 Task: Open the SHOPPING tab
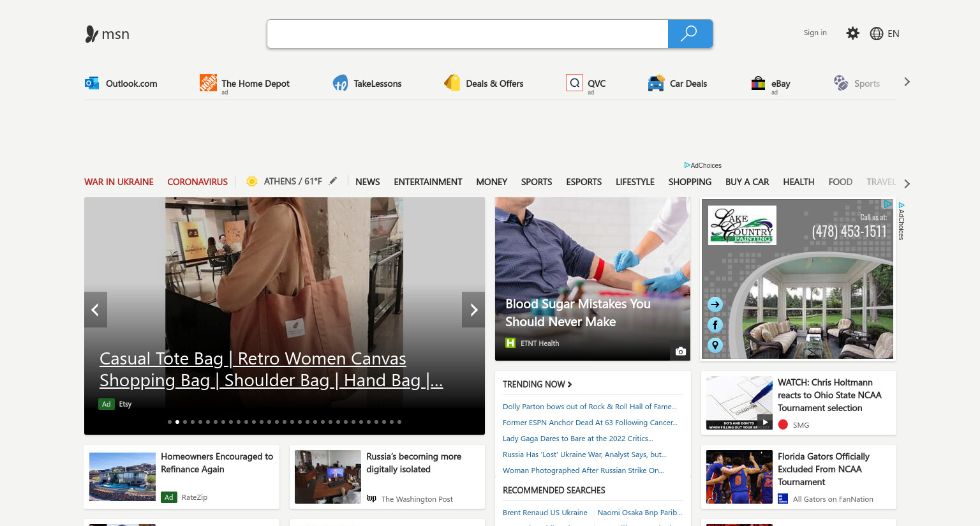point(690,182)
